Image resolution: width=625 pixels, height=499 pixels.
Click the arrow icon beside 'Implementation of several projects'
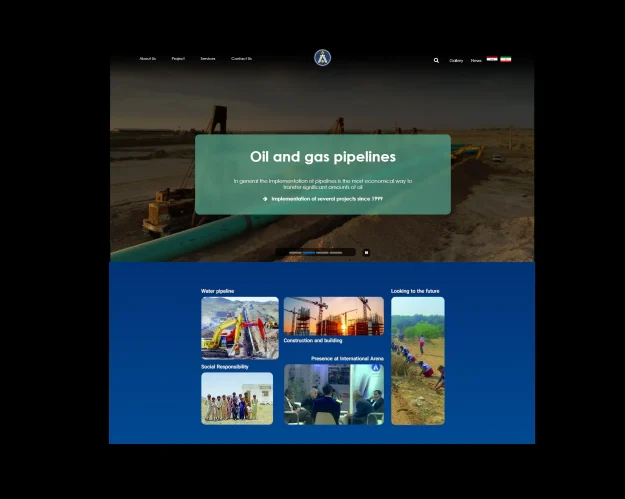click(x=265, y=199)
